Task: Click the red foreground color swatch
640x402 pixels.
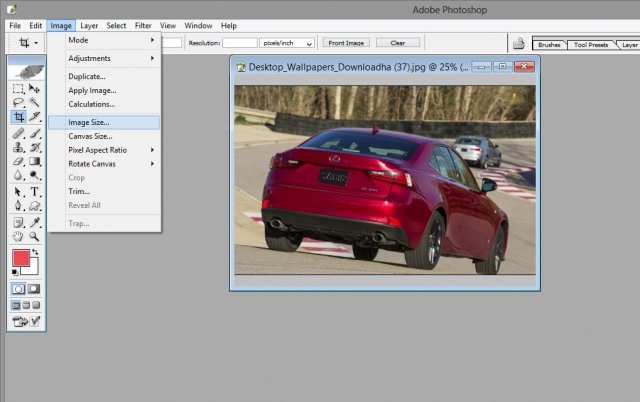Action: pos(21,258)
